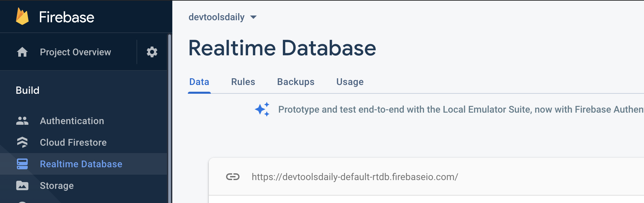Click the Storage image icon in sidebar
This screenshot has height=203, width=644.
[22, 185]
